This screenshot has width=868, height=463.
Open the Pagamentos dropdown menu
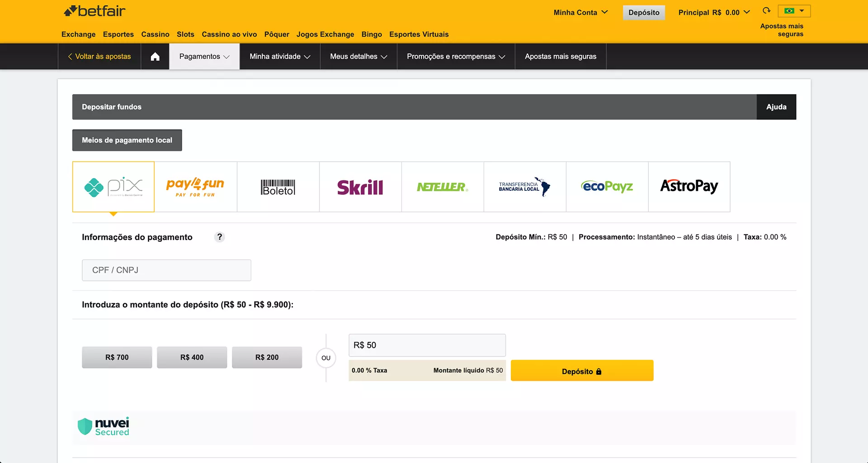[204, 57]
